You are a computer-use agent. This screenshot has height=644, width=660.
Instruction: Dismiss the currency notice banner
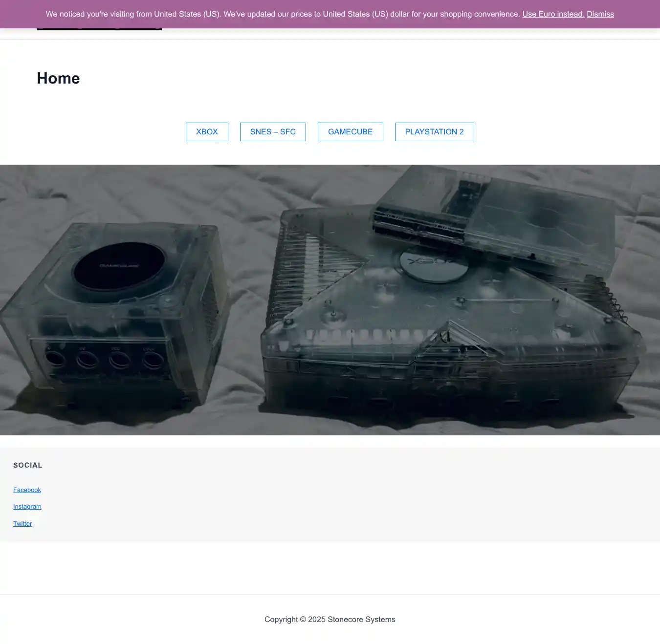pos(600,14)
